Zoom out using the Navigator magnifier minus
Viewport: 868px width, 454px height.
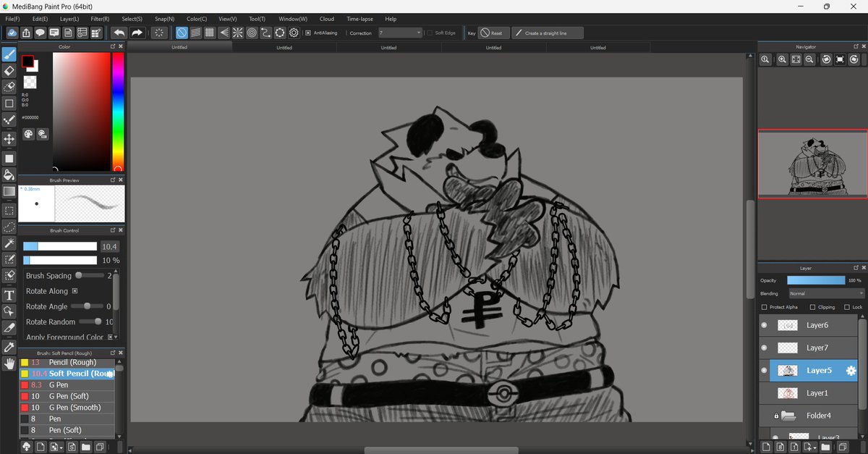(x=809, y=60)
